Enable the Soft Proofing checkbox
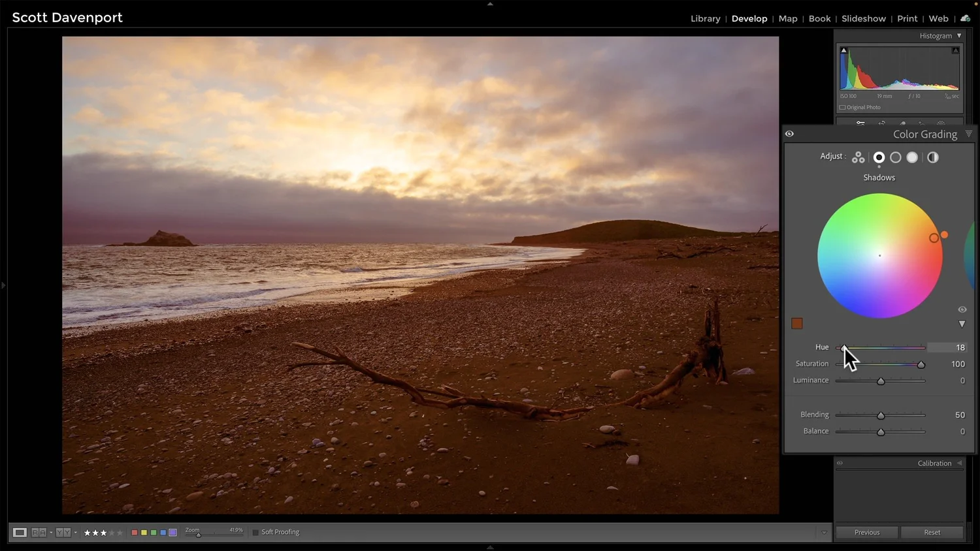980x551 pixels. pyautogui.click(x=255, y=532)
